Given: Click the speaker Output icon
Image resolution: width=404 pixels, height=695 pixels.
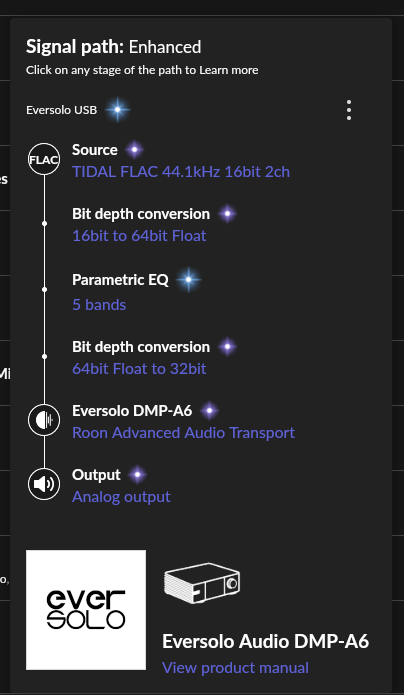Looking at the screenshot, I should [x=44, y=484].
